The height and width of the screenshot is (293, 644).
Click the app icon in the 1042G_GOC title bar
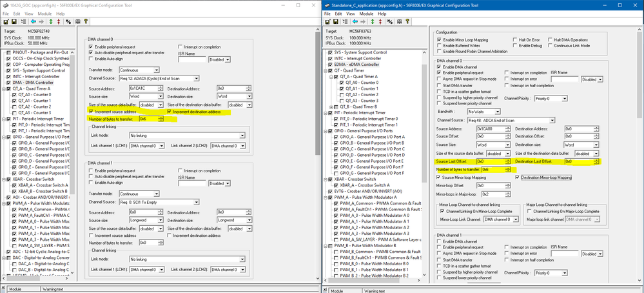pos(5,6)
